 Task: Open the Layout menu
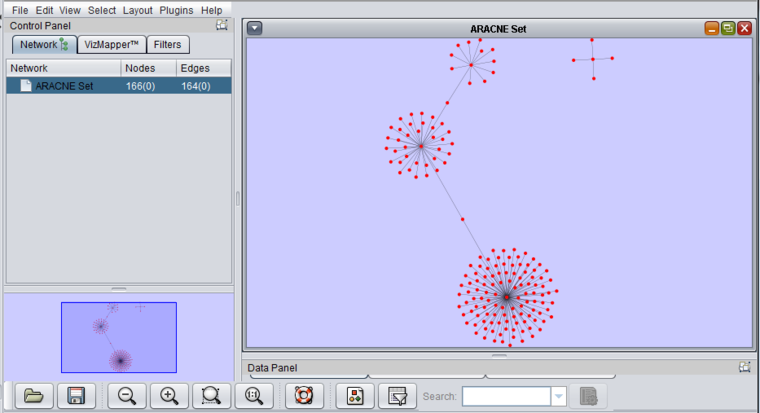137,9
